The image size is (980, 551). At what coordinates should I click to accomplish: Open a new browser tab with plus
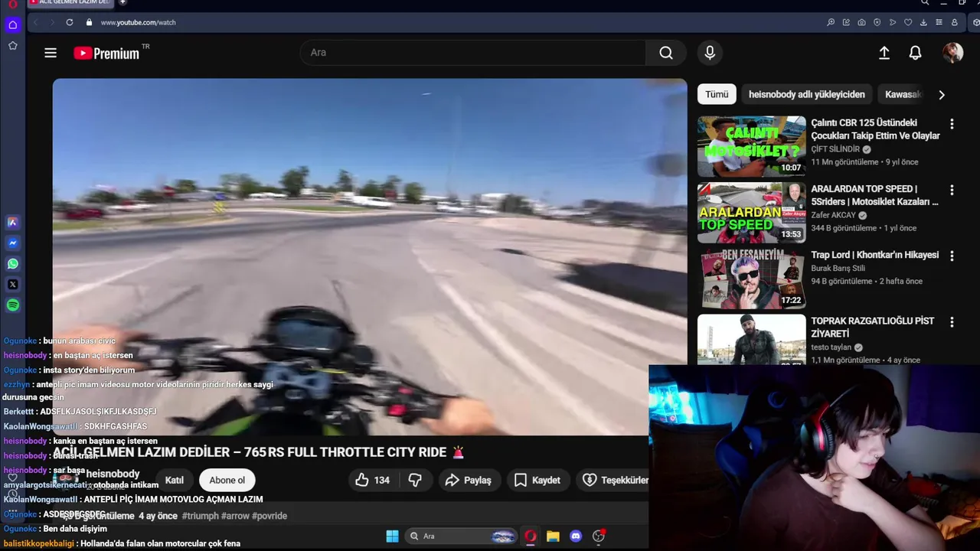(x=122, y=2)
